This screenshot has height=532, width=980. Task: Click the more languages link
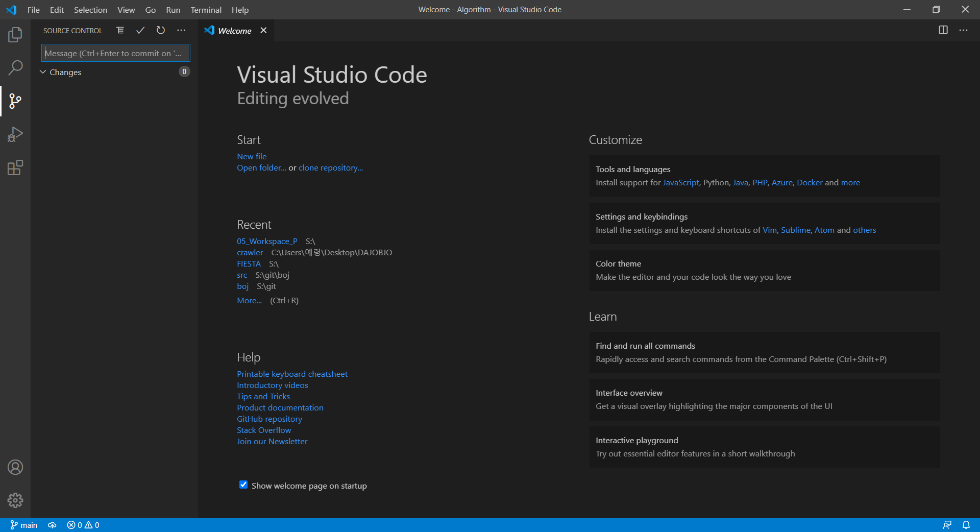coord(850,182)
